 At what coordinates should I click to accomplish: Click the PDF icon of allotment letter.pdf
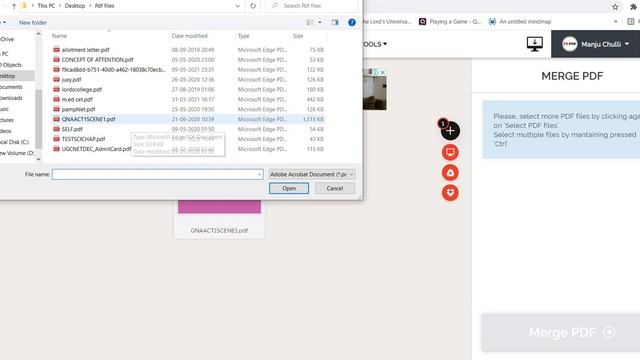tap(56, 50)
